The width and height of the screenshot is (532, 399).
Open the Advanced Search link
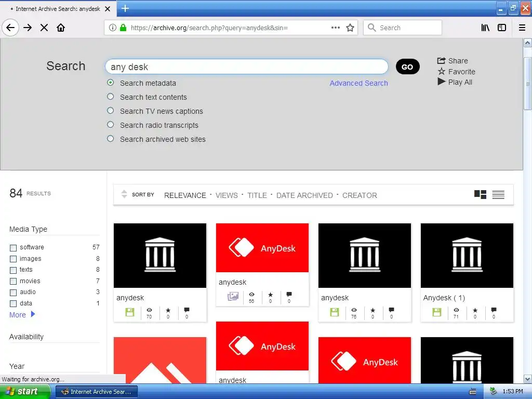point(358,83)
